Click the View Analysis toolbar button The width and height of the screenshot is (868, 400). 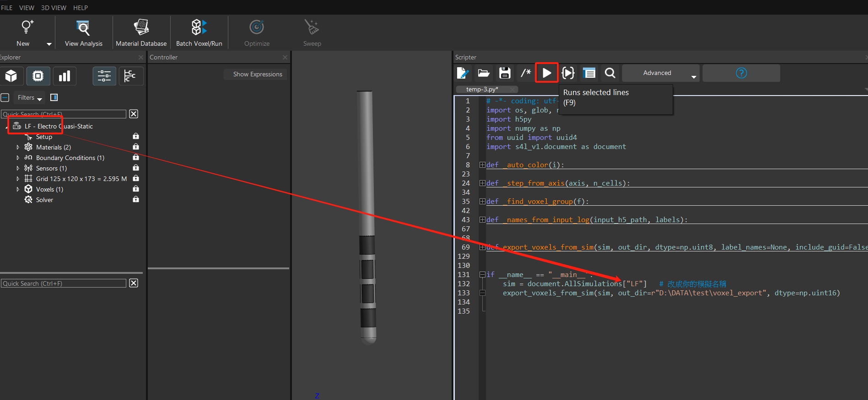(x=83, y=32)
